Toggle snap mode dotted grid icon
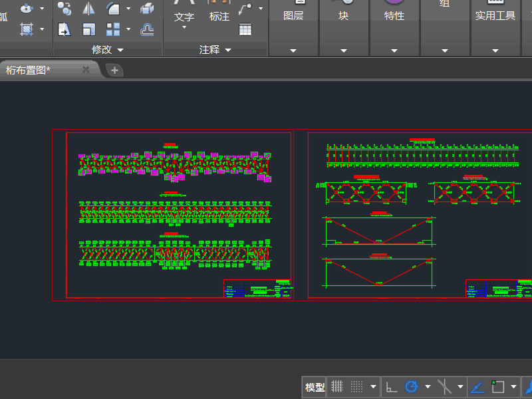 click(x=357, y=386)
